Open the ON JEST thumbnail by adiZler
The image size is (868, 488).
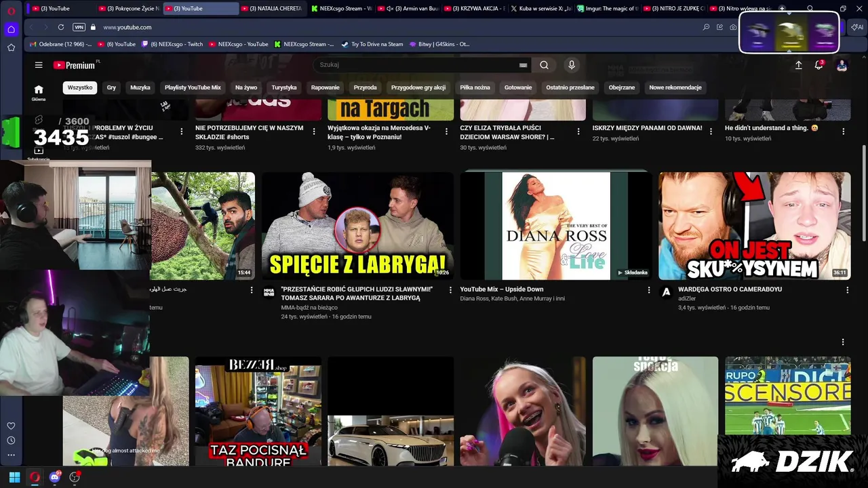click(755, 226)
